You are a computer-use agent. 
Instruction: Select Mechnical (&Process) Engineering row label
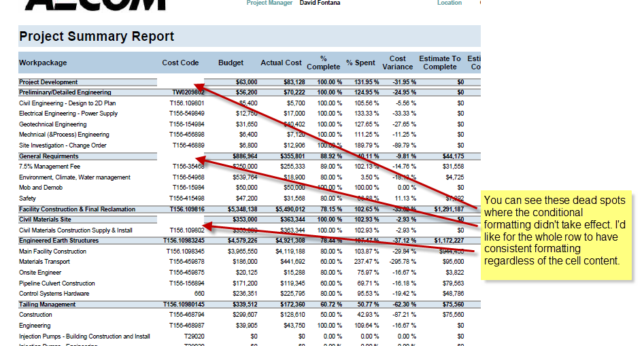(x=64, y=135)
